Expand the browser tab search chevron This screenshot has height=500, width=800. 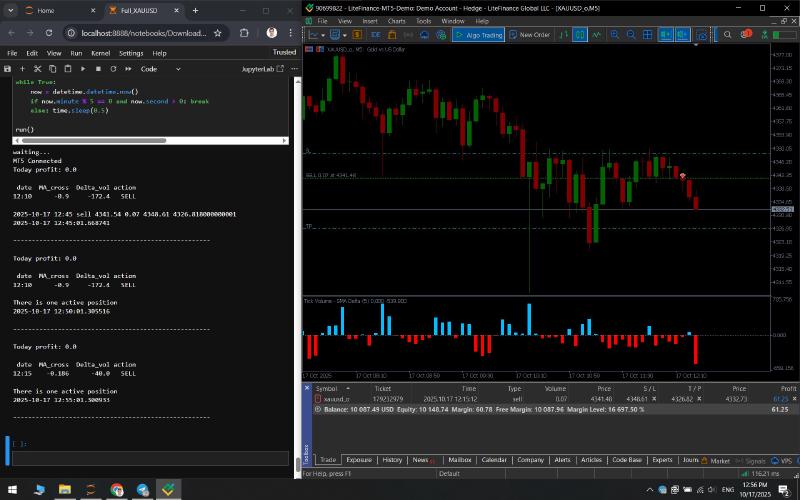pos(10,10)
